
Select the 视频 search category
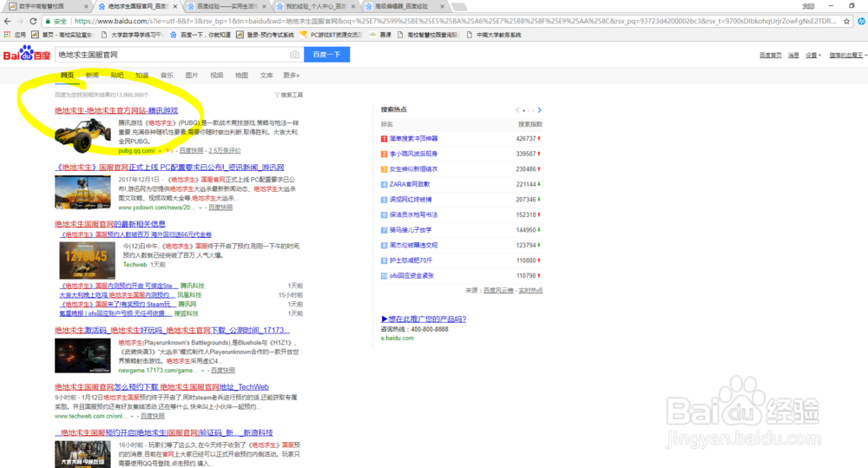216,76
